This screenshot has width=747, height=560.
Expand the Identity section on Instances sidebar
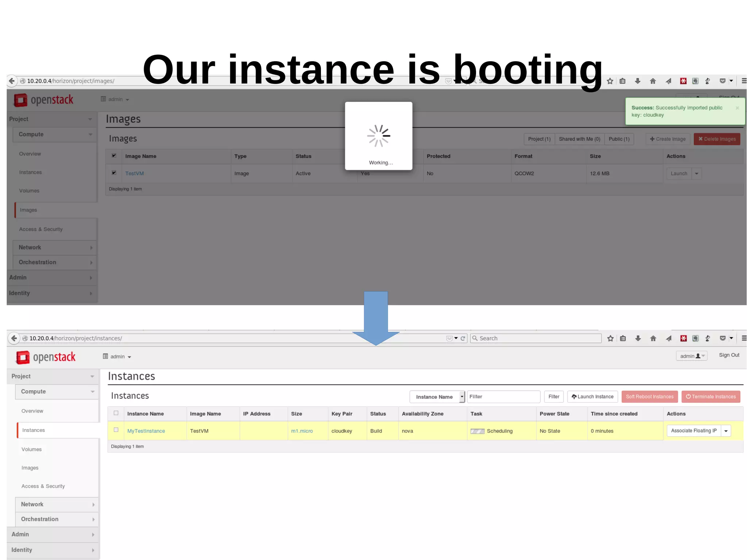coord(53,550)
